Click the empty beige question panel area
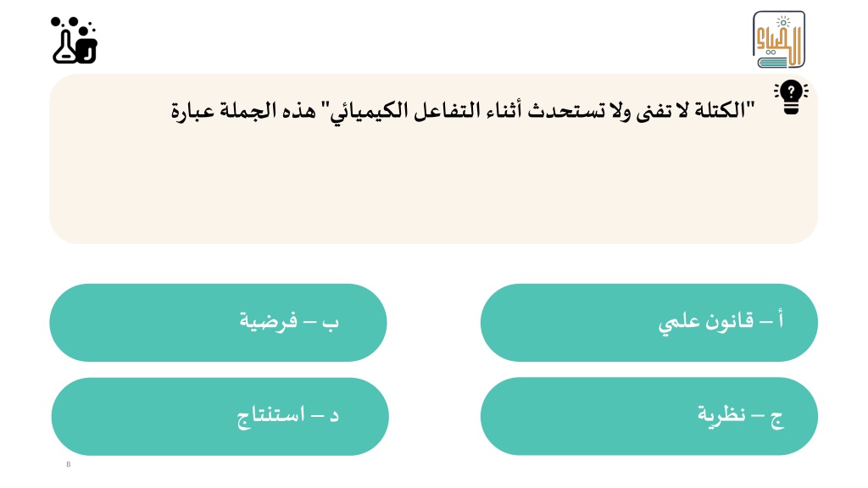This screenshot has height=488, width=868. click(x=433, y=188)
